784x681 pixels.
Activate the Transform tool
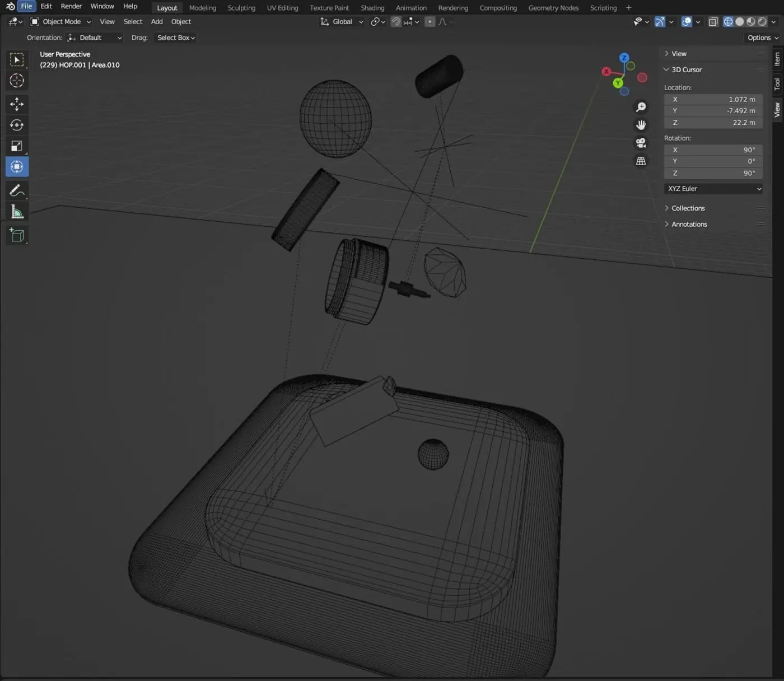(x=17, y=167)
